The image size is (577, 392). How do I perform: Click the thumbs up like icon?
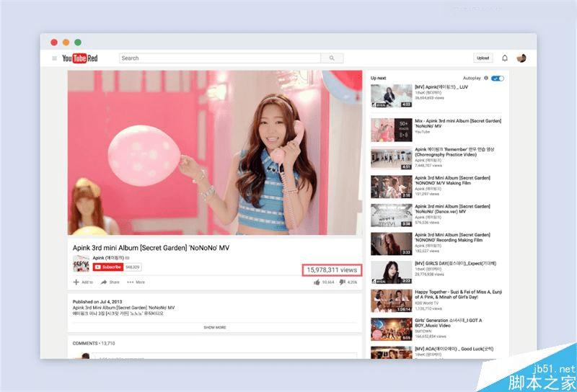[317, 282]
